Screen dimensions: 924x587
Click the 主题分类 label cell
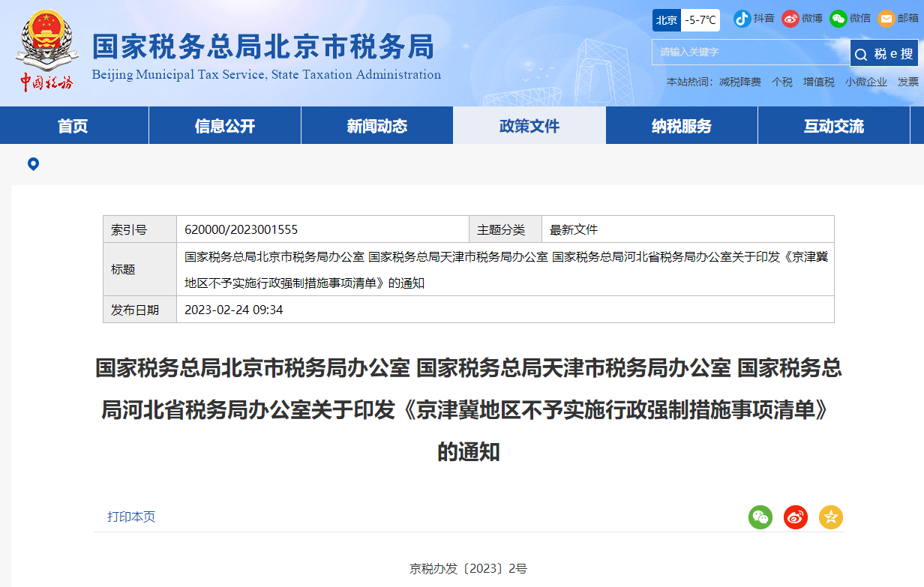click(x=505, y=229)
